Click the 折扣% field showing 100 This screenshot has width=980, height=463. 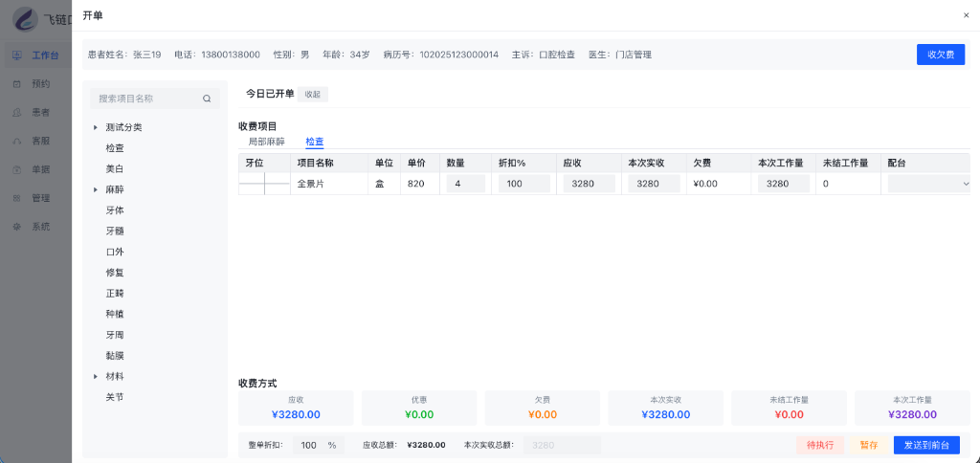point(523,184)
